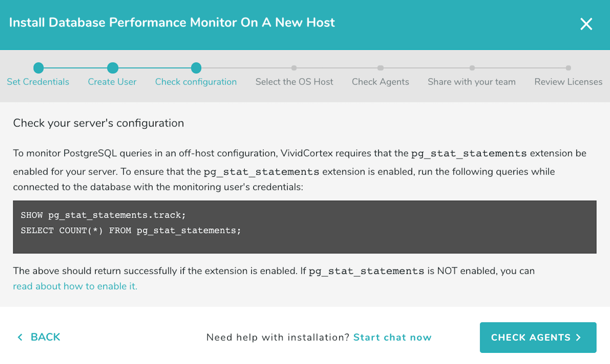Click the back chevron next to BACK
610x364 pixels.
pyautogui.click(x=20, y=337)
